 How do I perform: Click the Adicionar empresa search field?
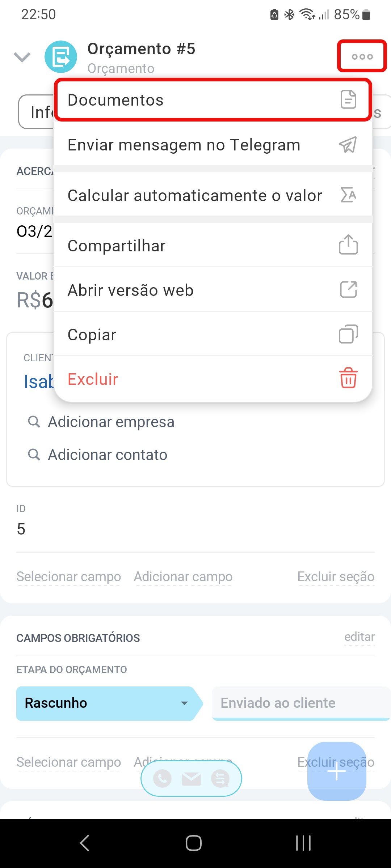coord(111,422)
